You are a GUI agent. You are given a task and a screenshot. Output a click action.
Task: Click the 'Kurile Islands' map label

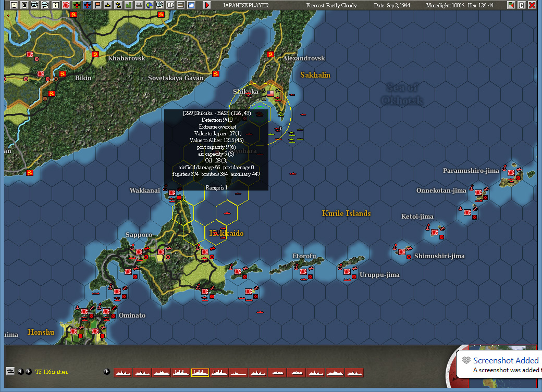(347, 213)
